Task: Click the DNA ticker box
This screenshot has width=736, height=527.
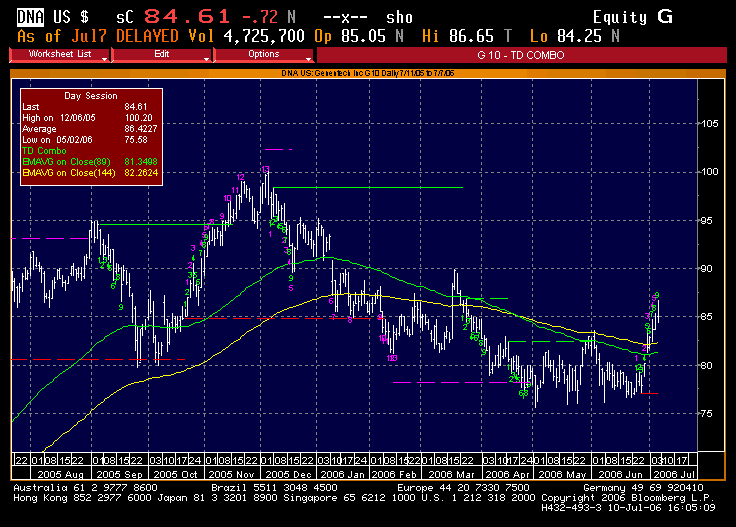Action: click(31, 17)
